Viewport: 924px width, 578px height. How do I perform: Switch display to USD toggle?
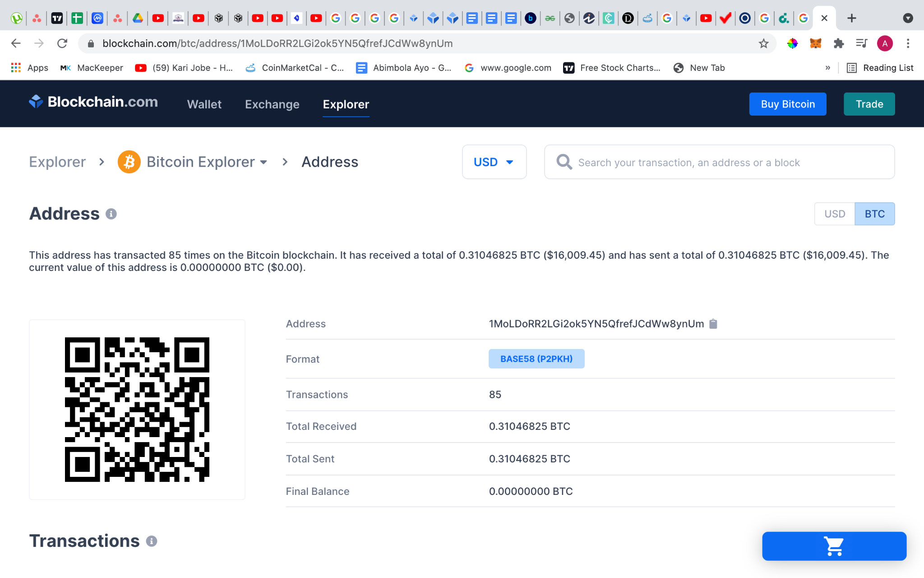tap(834, 214)
